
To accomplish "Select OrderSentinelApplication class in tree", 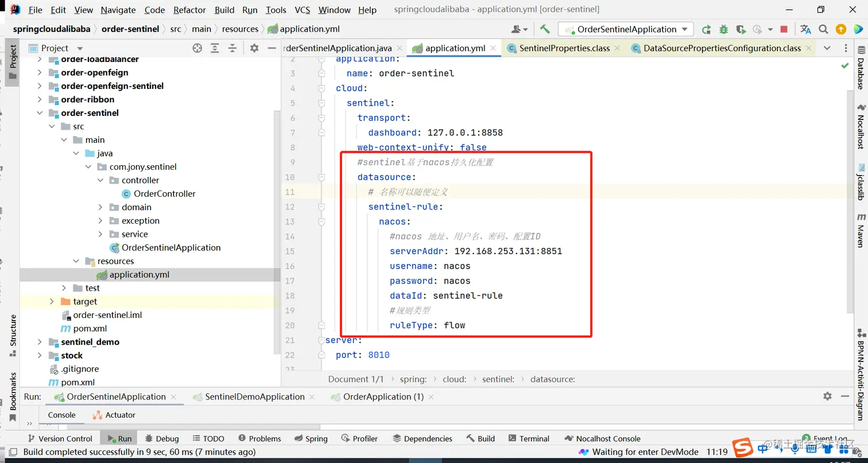I will point(171,248).
